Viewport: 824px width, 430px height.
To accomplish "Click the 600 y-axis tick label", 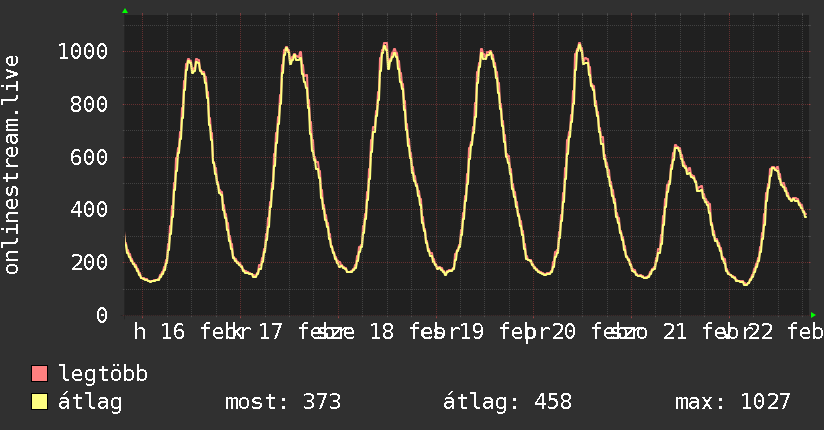I will [x=91, y=157].
